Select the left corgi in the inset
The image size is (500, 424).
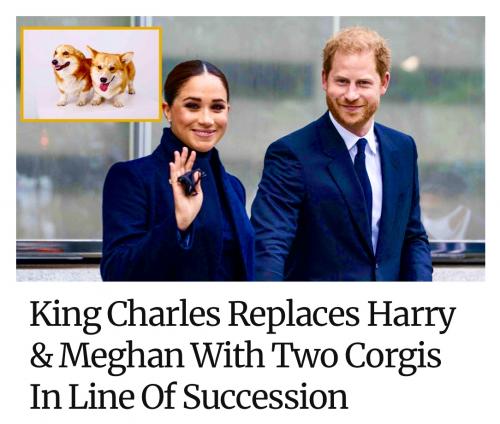coord(71,75)
